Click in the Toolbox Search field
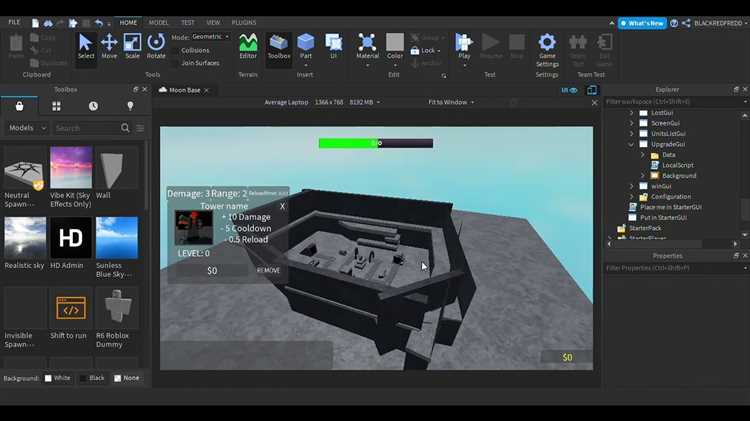 86,128
